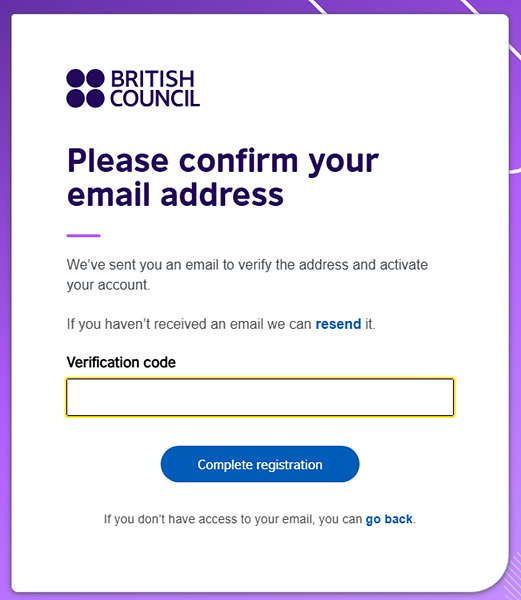The image size is (521, 600).
Task: Click the British Council four-circle logo icon
Action: pos(85,88)
